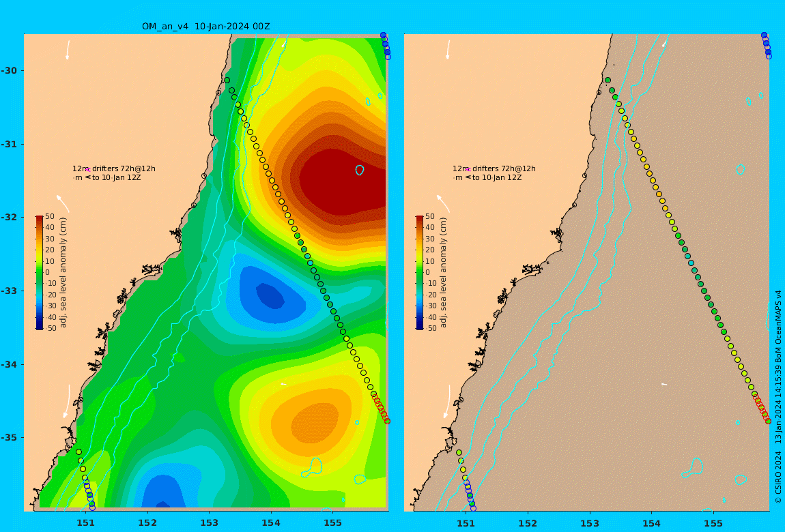Click the 0 tick label on left colorbar
This screenshot has width=785, height=532.
click(48, 273)
